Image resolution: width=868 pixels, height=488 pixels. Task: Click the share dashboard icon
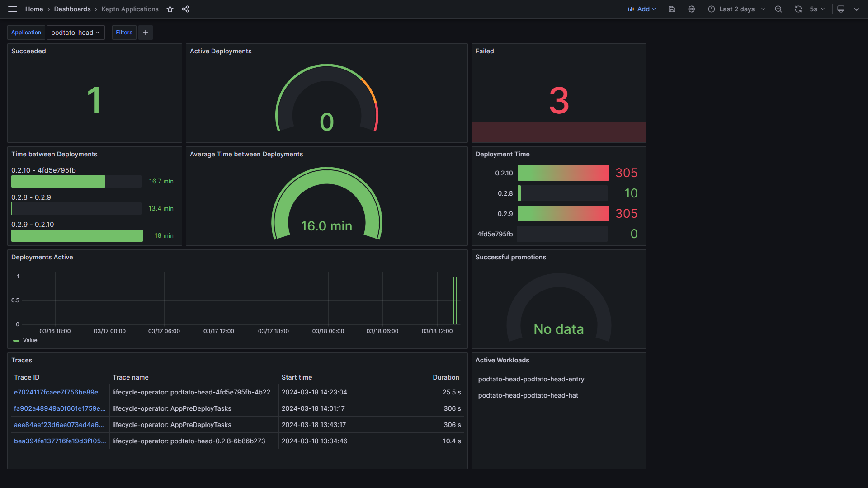point(185,9)
